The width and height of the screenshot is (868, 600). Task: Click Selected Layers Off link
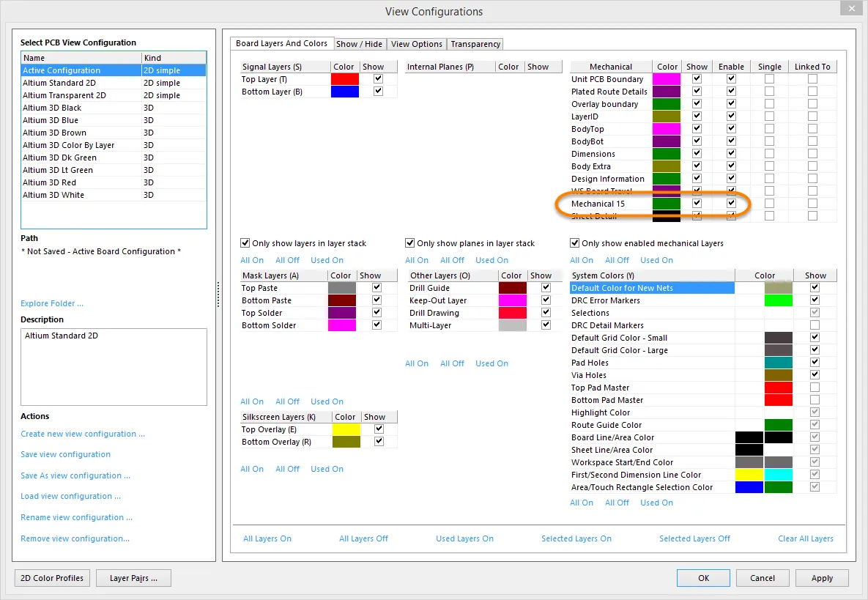coord(694,538)
